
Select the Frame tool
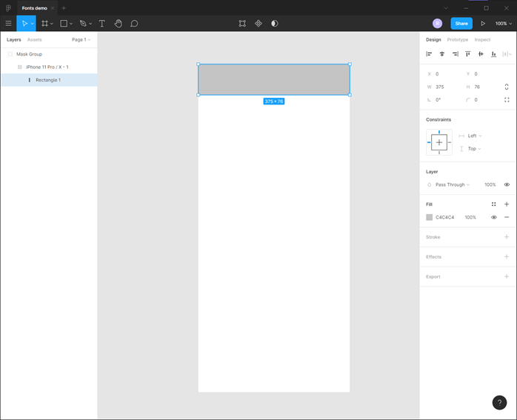coord(44,24)
